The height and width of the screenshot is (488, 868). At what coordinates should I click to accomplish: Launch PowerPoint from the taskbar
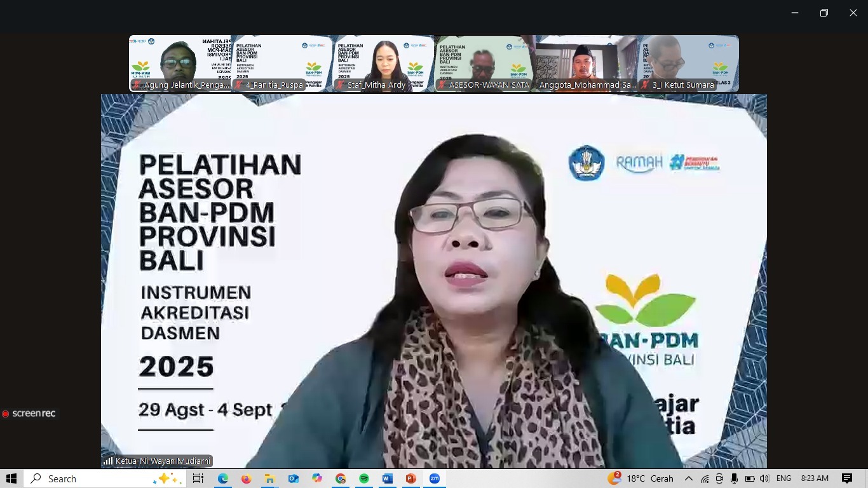tap(411, 478)
